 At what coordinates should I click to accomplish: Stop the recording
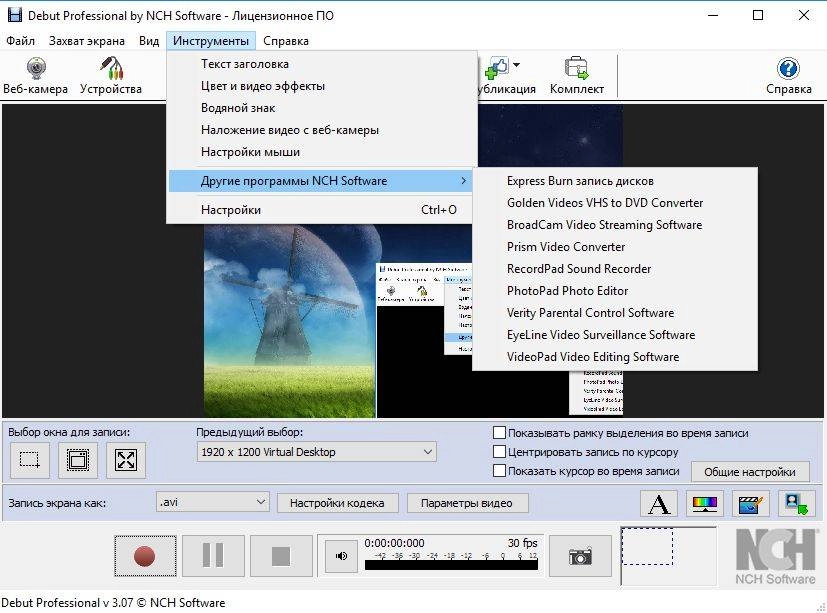[x=281, y=556]
